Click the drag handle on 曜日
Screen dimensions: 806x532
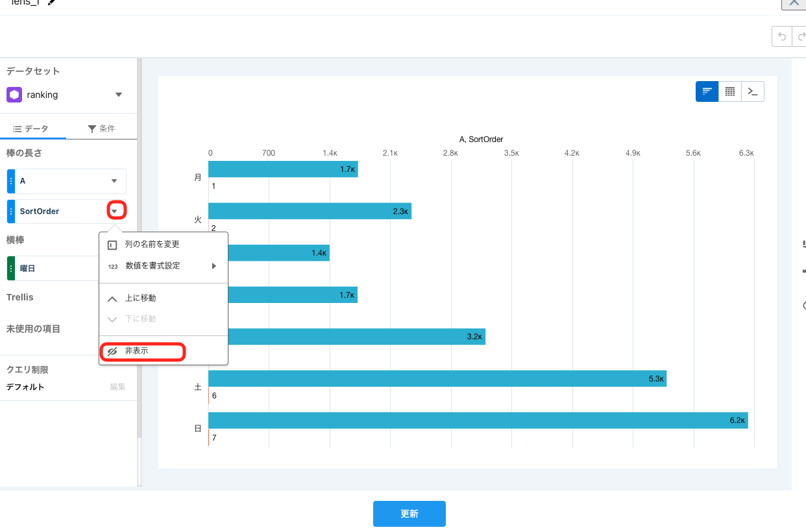(x=10, y=268)
